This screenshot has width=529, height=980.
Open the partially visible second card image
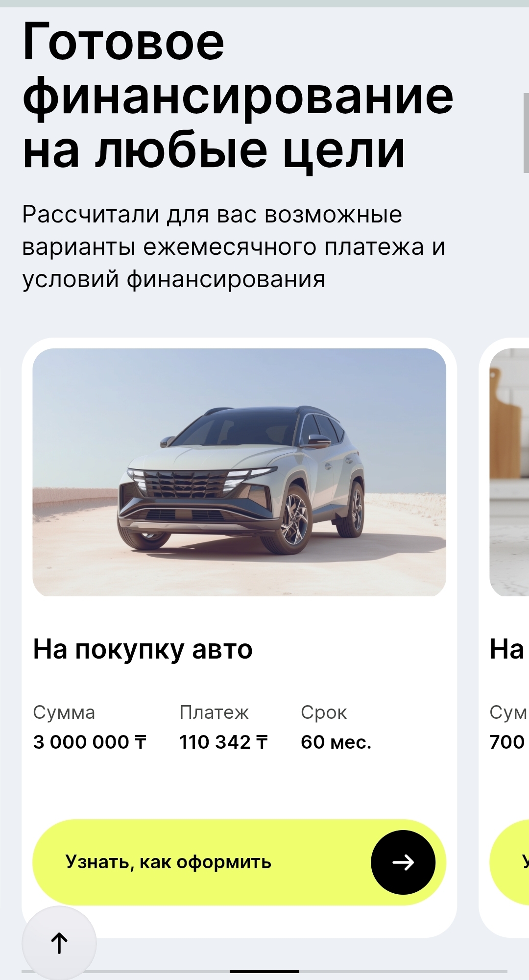tap(509, 472)
